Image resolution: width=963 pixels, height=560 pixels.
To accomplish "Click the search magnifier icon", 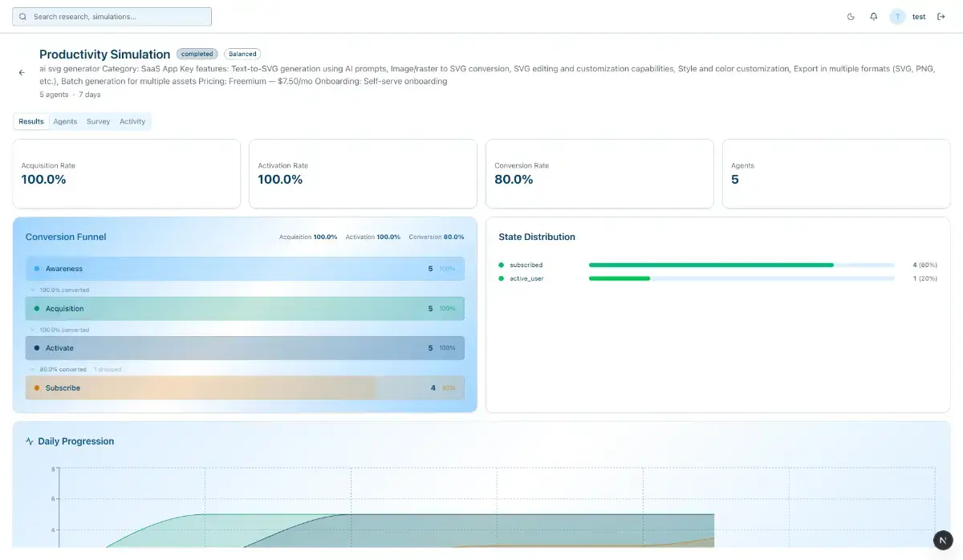I will [x=23, y=17].
